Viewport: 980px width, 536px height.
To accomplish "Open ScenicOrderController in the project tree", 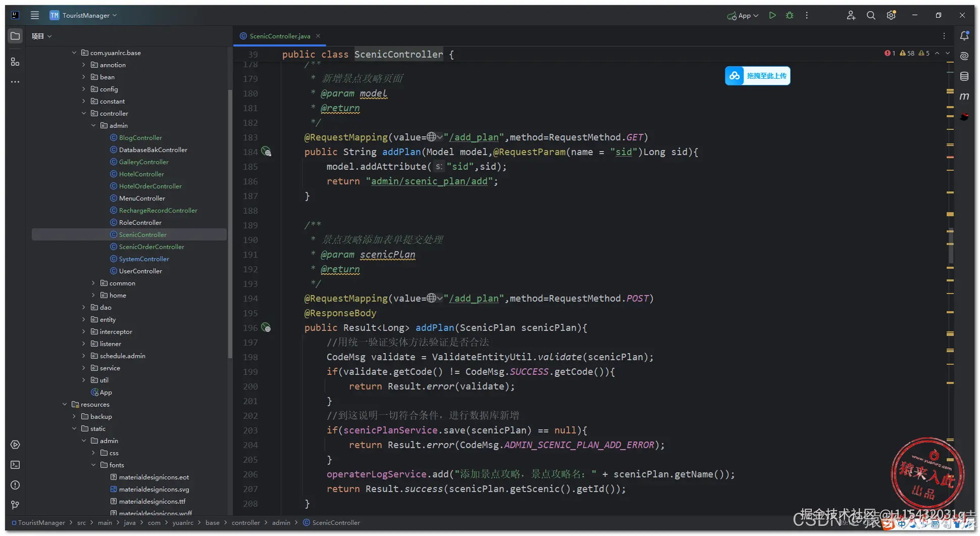I will coord(151,247).
